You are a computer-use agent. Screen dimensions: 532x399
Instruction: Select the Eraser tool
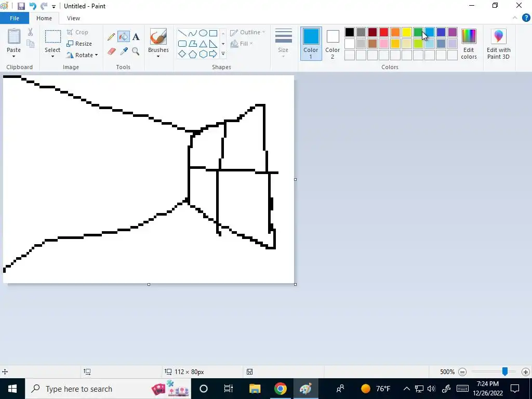pos(111,51)
